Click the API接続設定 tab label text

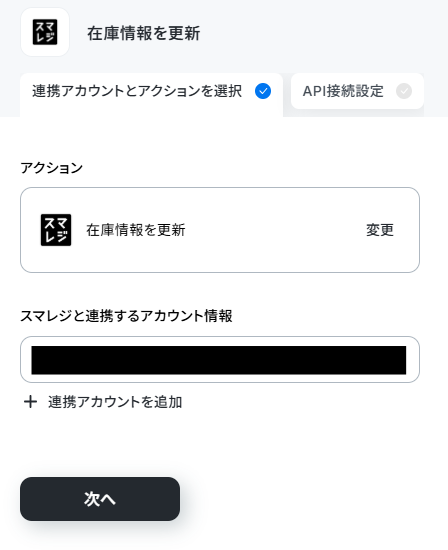tap(343, 91)
